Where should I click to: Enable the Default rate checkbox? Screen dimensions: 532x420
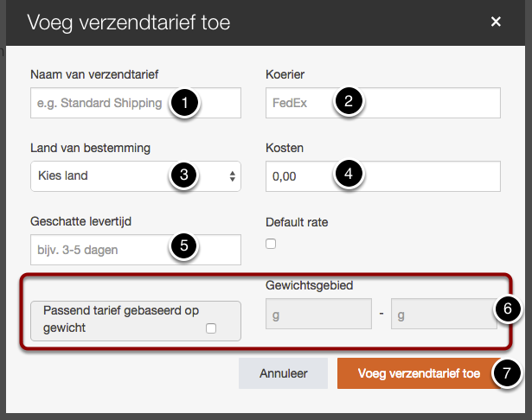(x=271, y=245)
